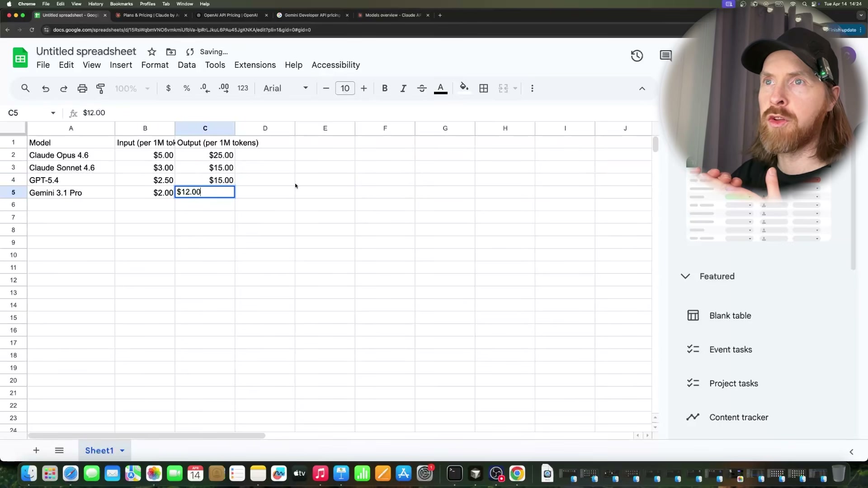Toggle italic formatting
This screenshot has height=488, width=868.
pyautogui.click(x=403, y=89)
